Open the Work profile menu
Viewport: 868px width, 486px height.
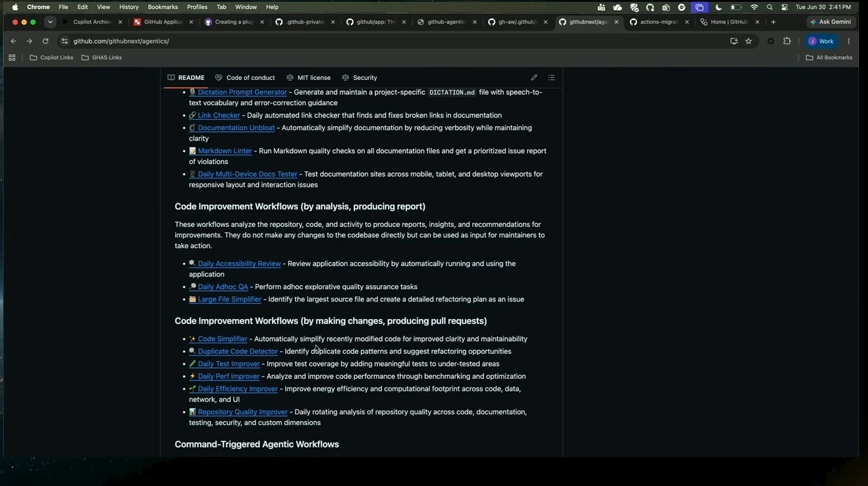821,41
